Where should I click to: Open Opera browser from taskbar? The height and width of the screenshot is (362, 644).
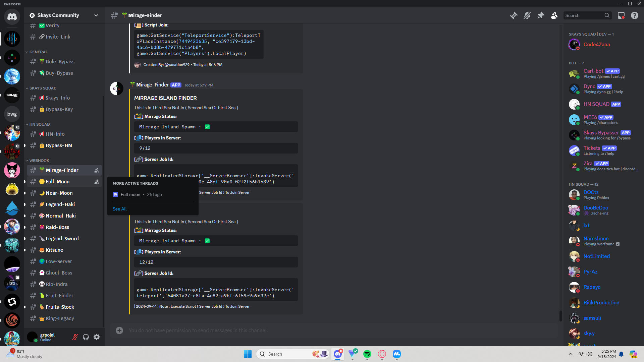pyautogui.click(x=382, y=354)
